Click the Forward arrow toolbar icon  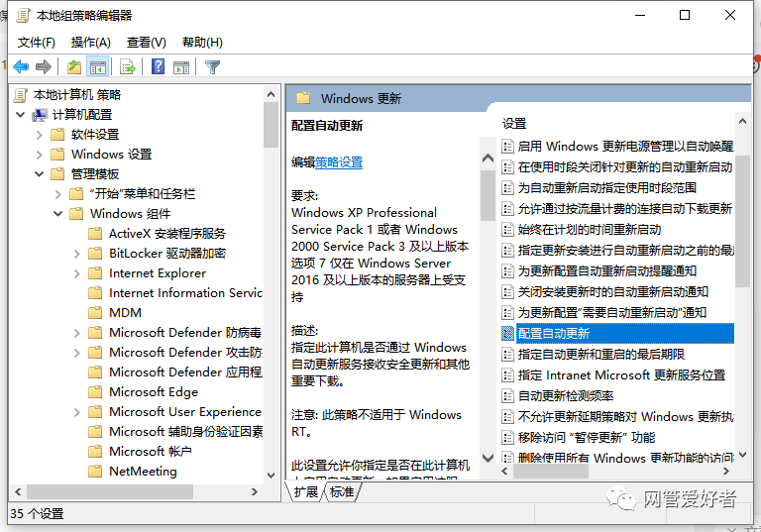coord(44,66)
